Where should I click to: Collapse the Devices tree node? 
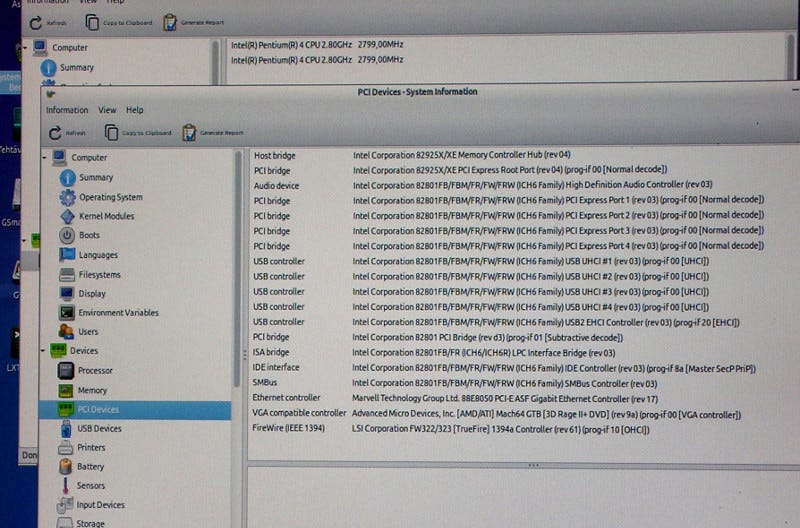[43, 350]
